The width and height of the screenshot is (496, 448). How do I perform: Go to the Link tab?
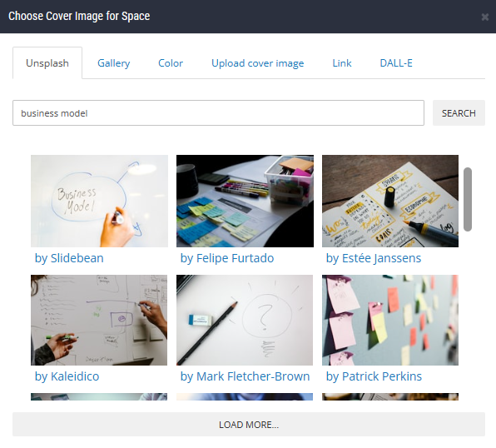point(342,63)
